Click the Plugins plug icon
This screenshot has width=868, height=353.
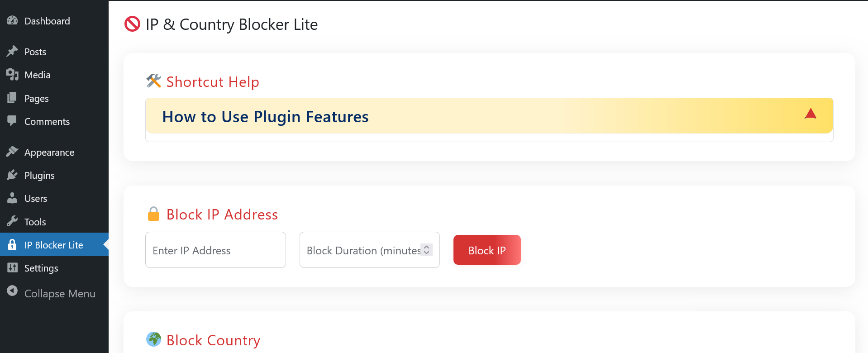[12, 175]
